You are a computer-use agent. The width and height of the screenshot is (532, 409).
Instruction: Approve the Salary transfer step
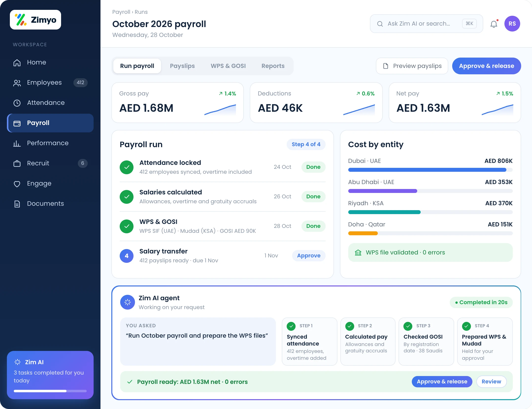click(x=309, y=256)
